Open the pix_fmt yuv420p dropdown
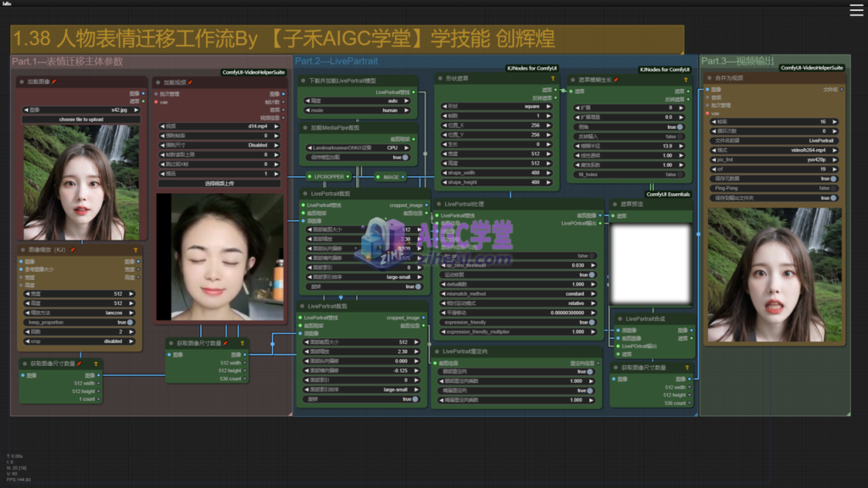Screen dimensions: 868x488 pyautogui.click(x=775, y=160)
